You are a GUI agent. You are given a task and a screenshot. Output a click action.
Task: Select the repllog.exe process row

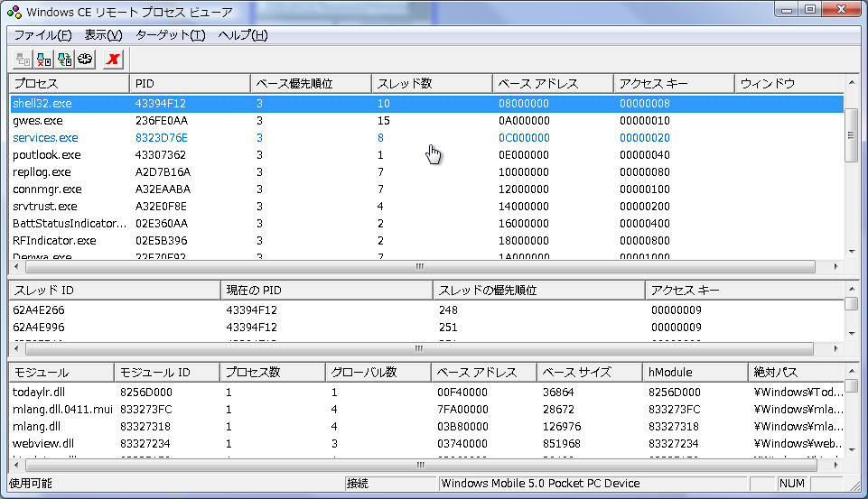tap(427, 172)
